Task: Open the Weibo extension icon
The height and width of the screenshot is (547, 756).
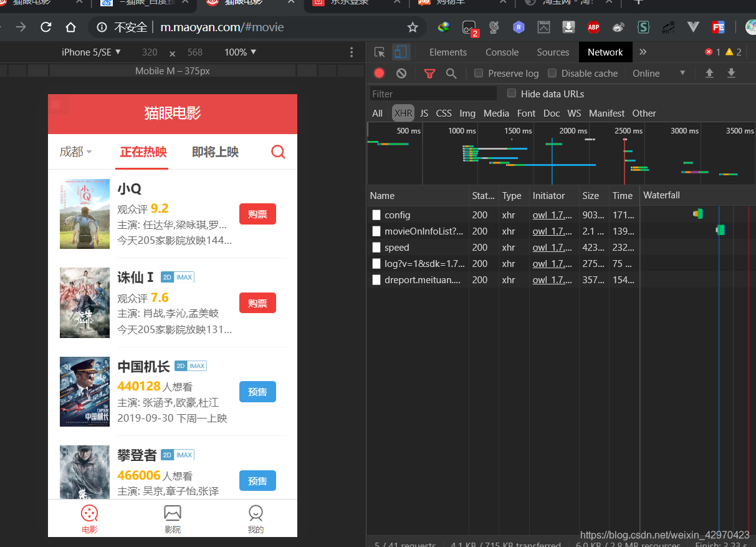Action: tap(618, 27)
